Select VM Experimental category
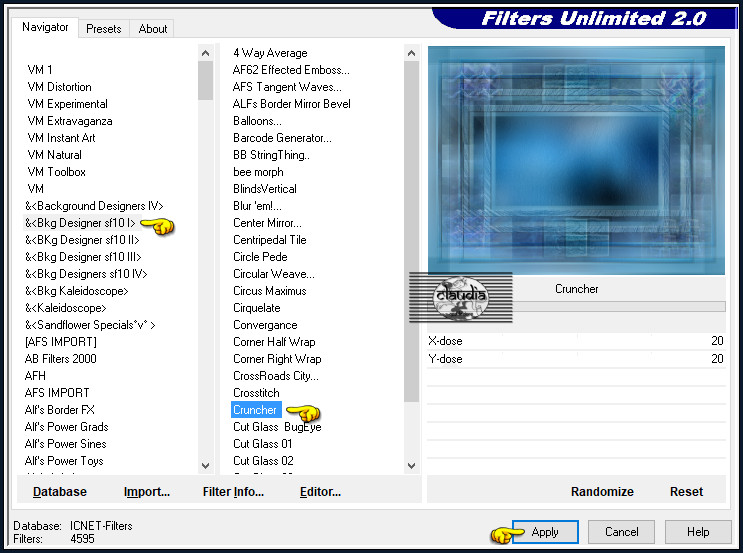 point(67,104)
